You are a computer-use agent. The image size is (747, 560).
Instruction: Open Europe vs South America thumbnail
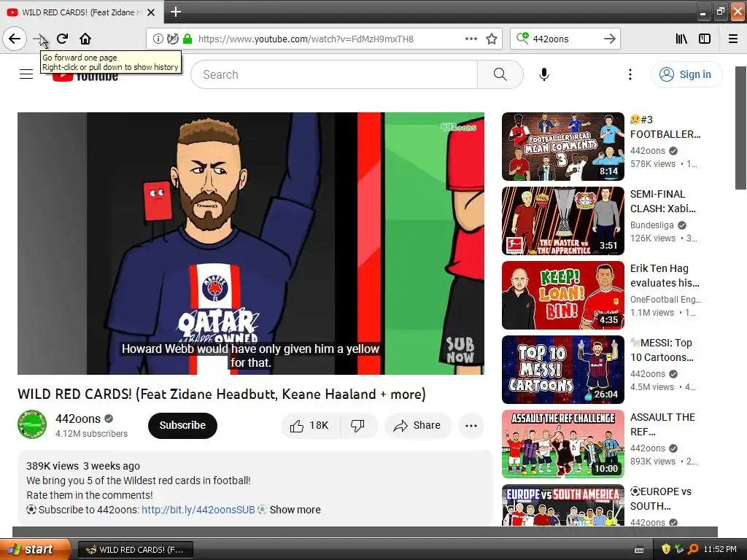click(563, 505)
